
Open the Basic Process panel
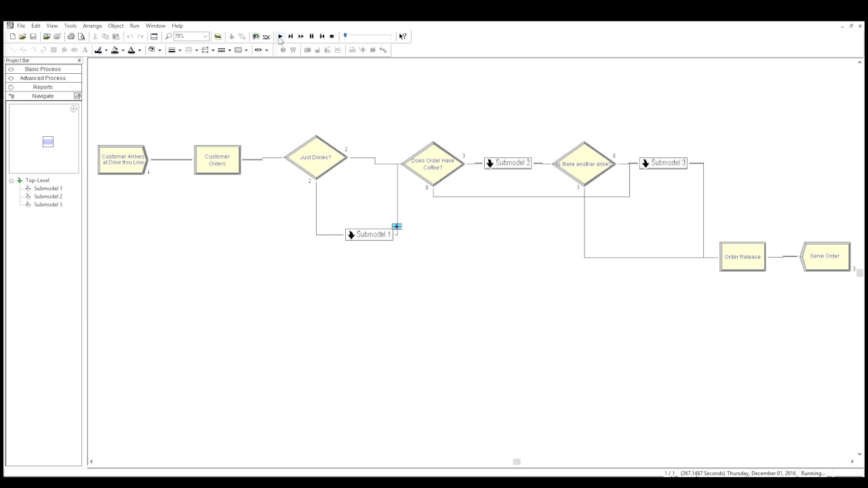(x=43, y=69)
